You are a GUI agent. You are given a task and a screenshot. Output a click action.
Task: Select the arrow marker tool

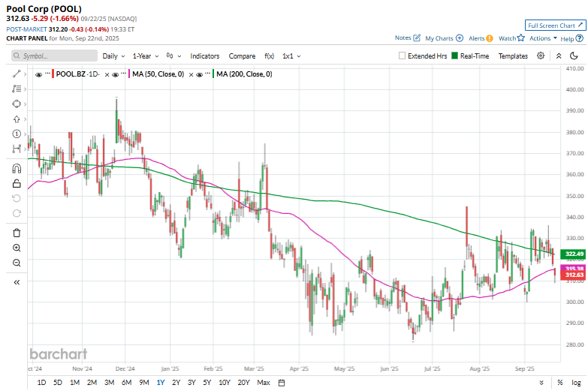[x=17, y=119]
